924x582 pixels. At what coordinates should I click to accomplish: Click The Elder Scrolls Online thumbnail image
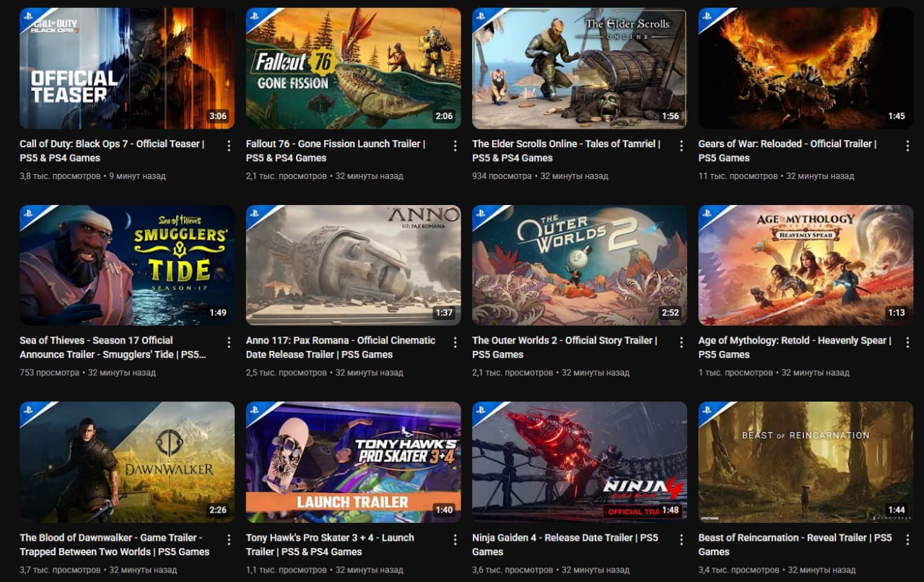pos(580,69)
